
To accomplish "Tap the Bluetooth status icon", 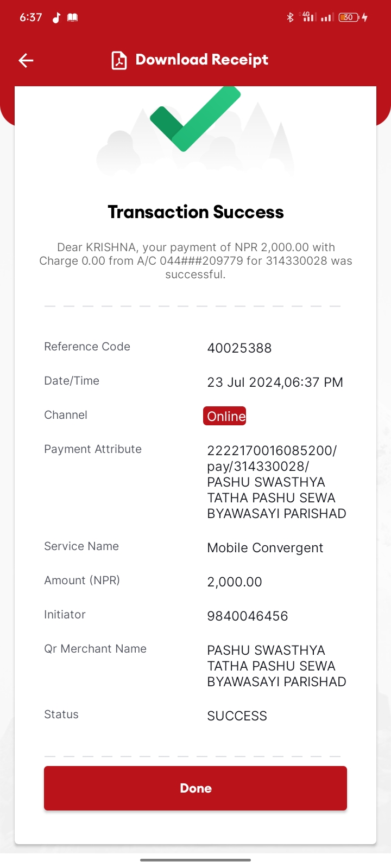I will pos(290,17).
